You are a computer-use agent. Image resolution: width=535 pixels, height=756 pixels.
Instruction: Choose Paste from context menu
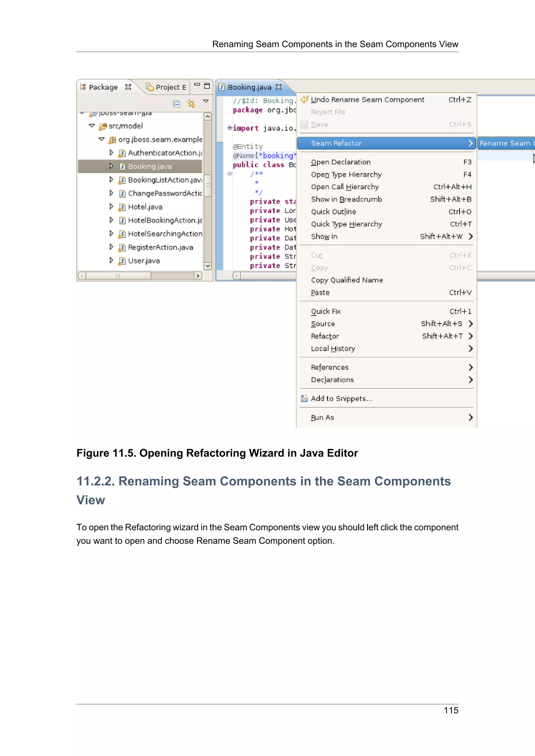[386, 292]
